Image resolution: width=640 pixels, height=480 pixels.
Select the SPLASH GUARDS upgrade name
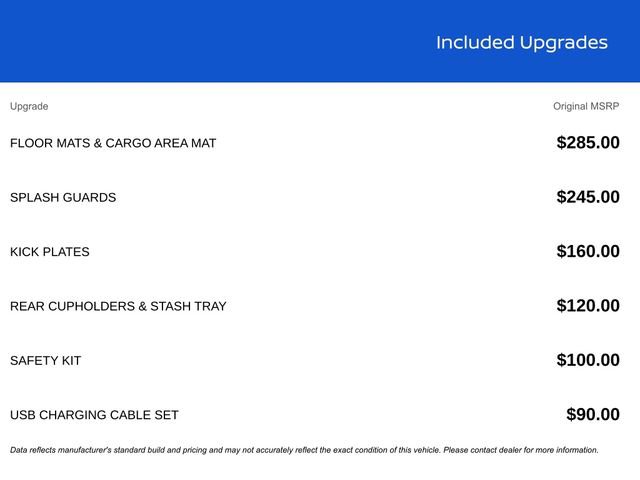[x=63, y=198]
